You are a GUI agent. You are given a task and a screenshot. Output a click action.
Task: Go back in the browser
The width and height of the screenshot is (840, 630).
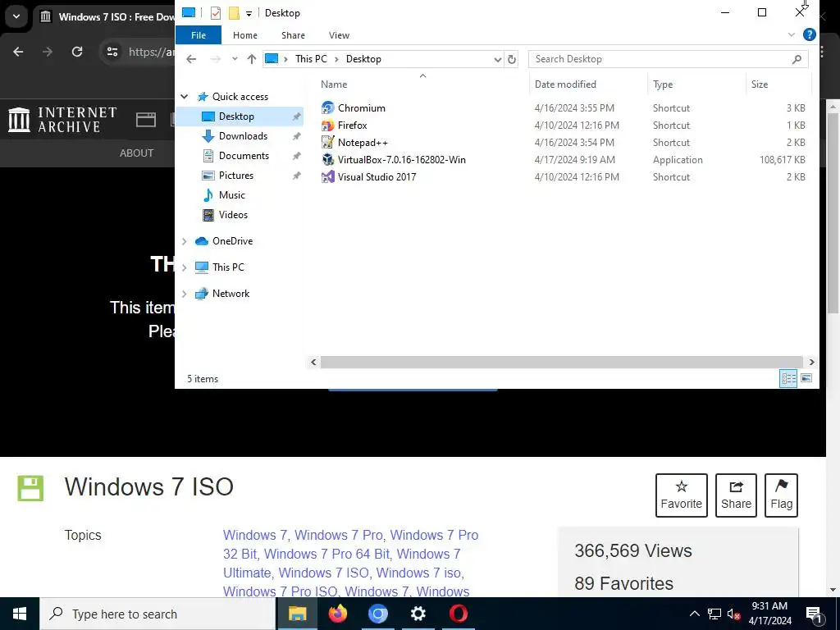point(18,52)
